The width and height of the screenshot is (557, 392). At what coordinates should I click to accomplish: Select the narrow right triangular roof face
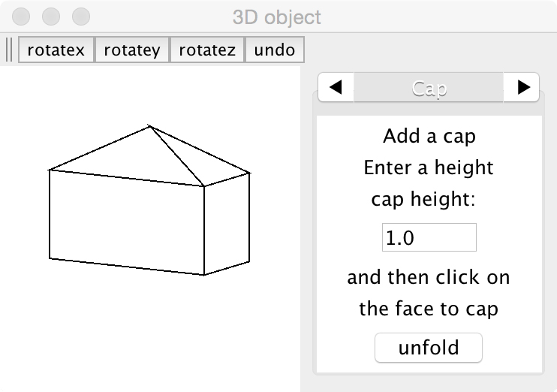point(203,161)
